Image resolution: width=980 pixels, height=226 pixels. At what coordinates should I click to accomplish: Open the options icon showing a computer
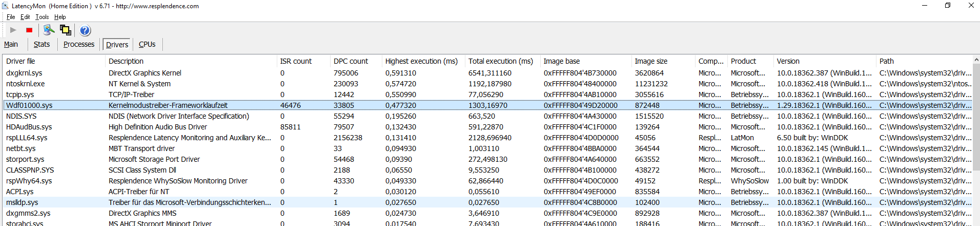[49, 30]
